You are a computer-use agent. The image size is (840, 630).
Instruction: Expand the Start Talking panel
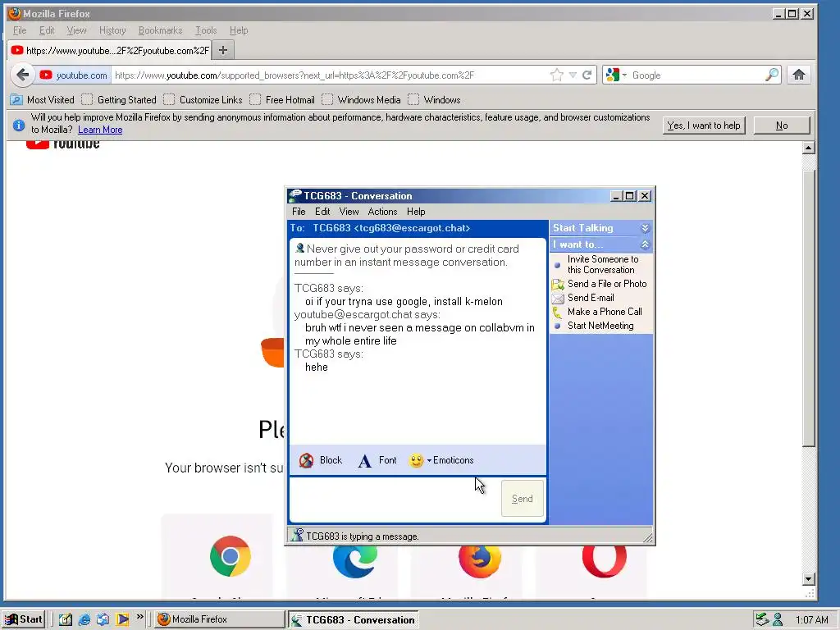645,228
